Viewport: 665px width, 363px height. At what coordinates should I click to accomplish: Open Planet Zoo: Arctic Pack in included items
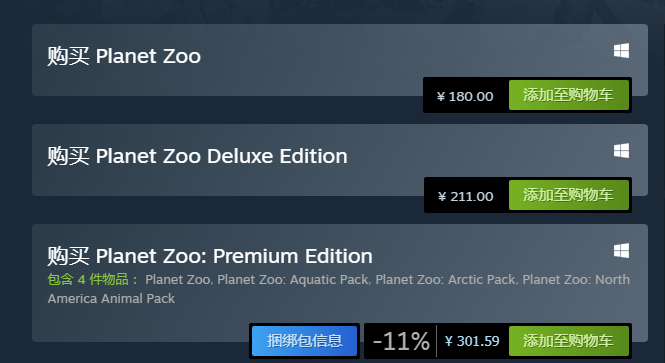(x=446, y=280)
